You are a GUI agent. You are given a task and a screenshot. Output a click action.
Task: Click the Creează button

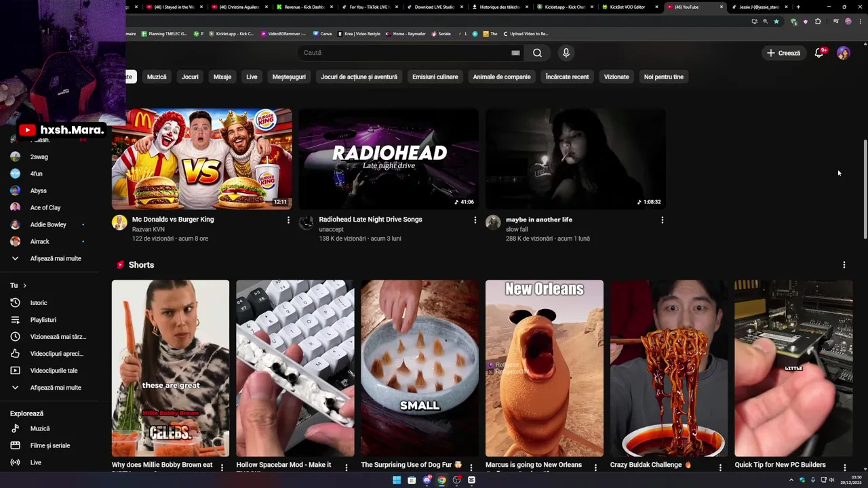tap(784, 53)
